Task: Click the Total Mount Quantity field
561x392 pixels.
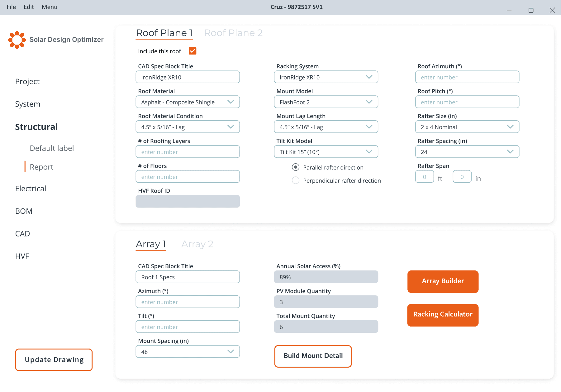Action: coord(326,327)
